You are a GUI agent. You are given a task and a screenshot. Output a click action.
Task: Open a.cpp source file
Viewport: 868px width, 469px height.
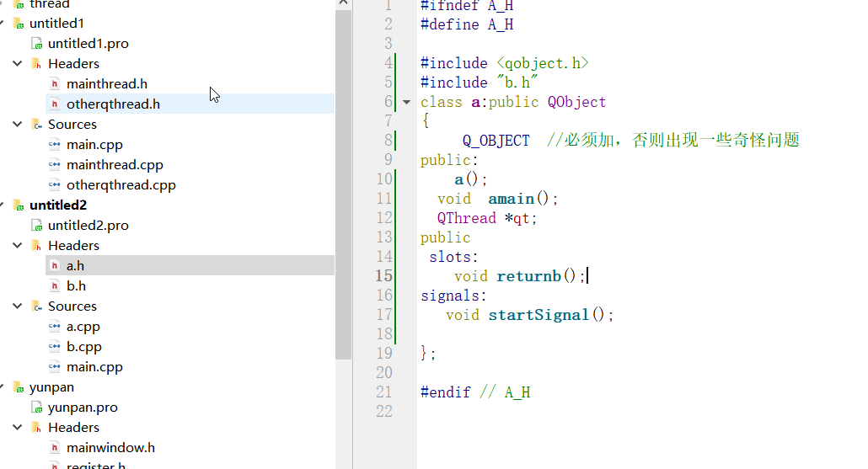(x=83, y=327)
